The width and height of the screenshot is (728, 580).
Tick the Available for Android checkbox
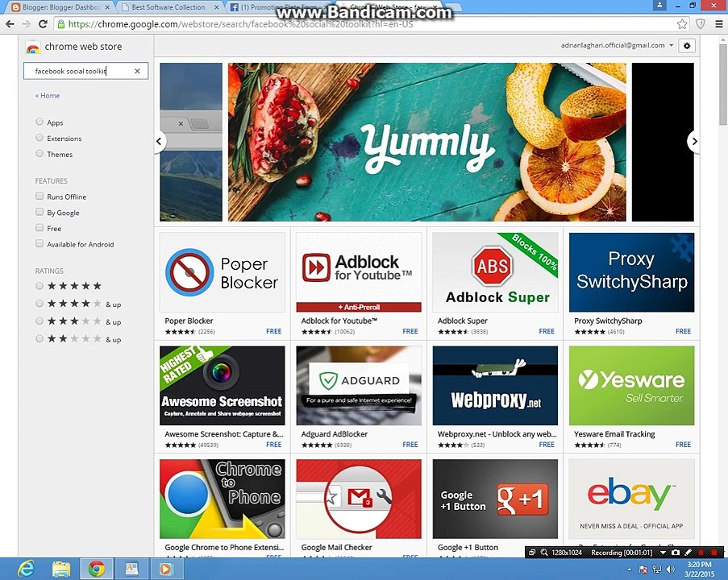point(40,243)
